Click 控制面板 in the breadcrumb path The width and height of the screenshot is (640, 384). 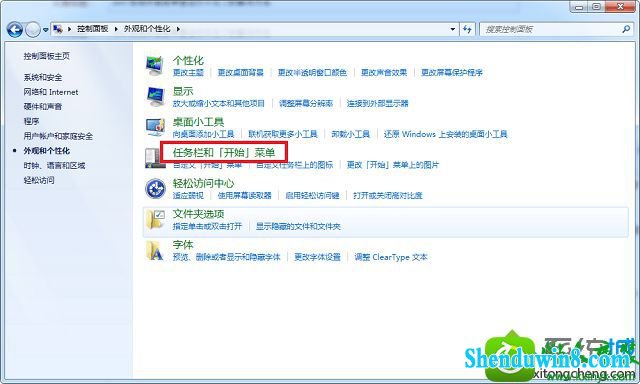93,29
